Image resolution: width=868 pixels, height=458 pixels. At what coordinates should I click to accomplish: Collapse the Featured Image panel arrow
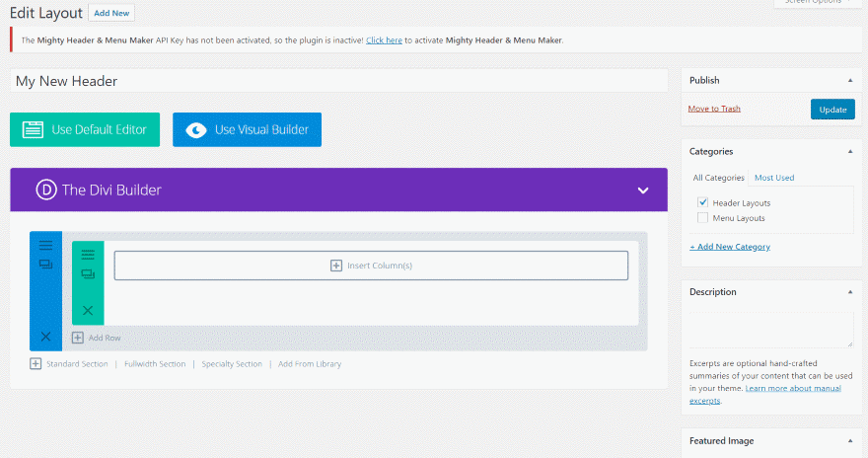[850, 441]
